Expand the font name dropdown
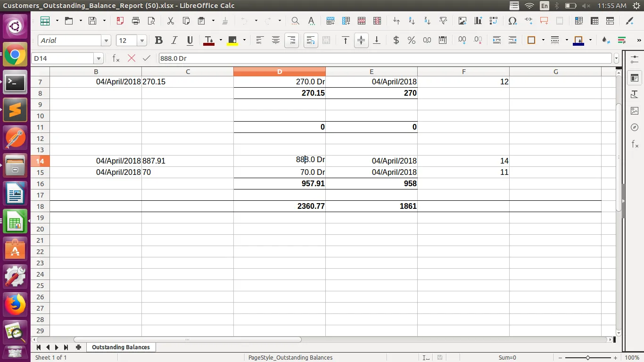The image size is (644, 362). tap(106, 41)
